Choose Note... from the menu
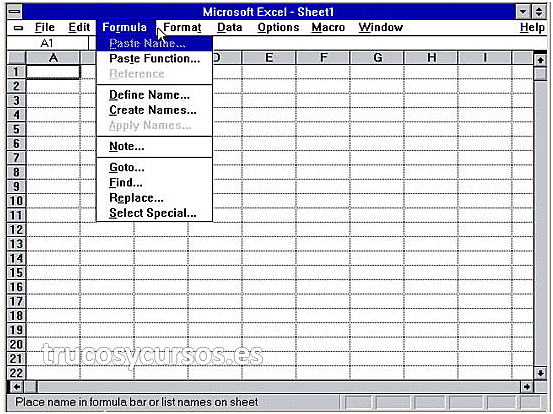This screenshot has height=414, width=553. 154,146
